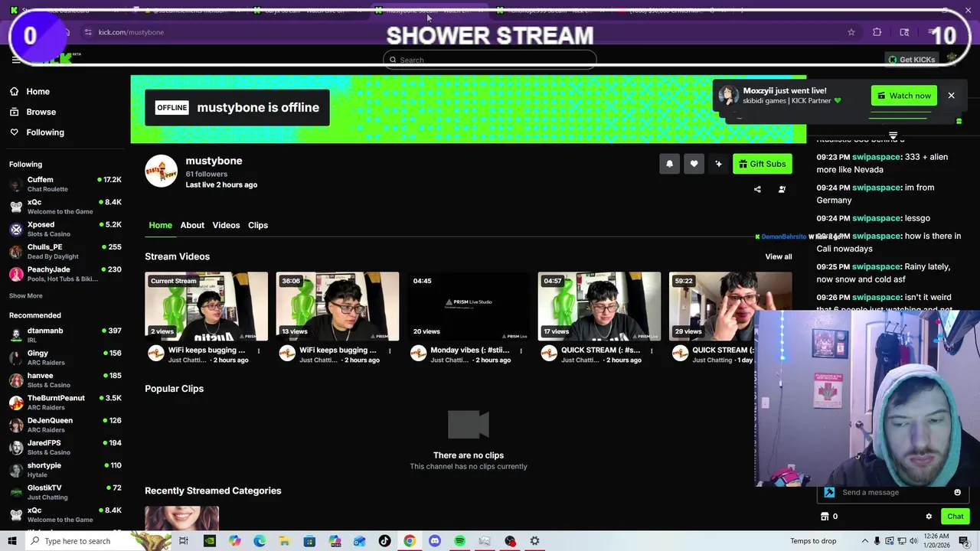Screen dimensions: 980x551
Task: Open dtanmanb in Recommended list
Action: point(65,334)
